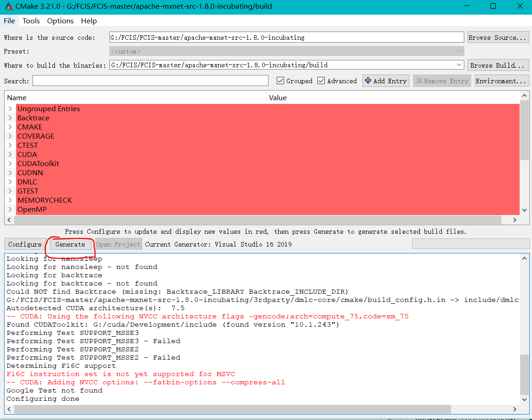Viewport: 532px width, 420px height.
Task: Click output log horizontal scrollbar thumb
Action: (232, 409)
